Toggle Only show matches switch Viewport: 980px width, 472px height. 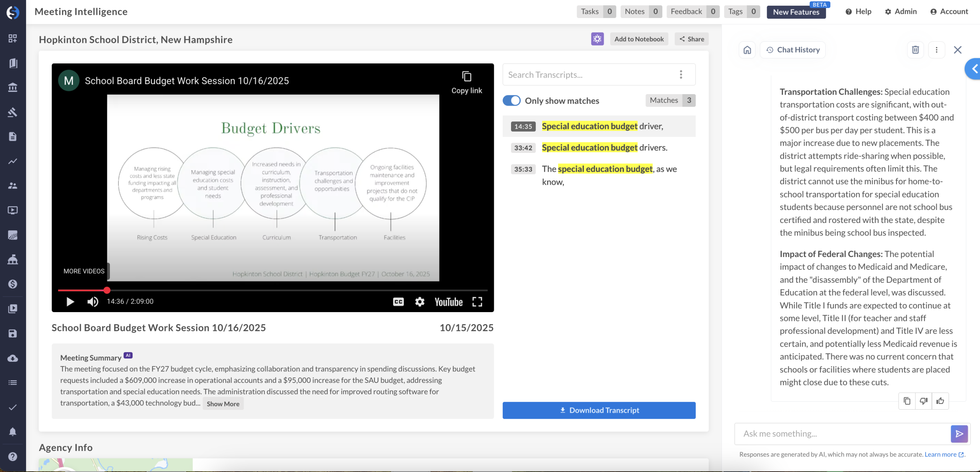pyautogui.click(x=511, y=101)
